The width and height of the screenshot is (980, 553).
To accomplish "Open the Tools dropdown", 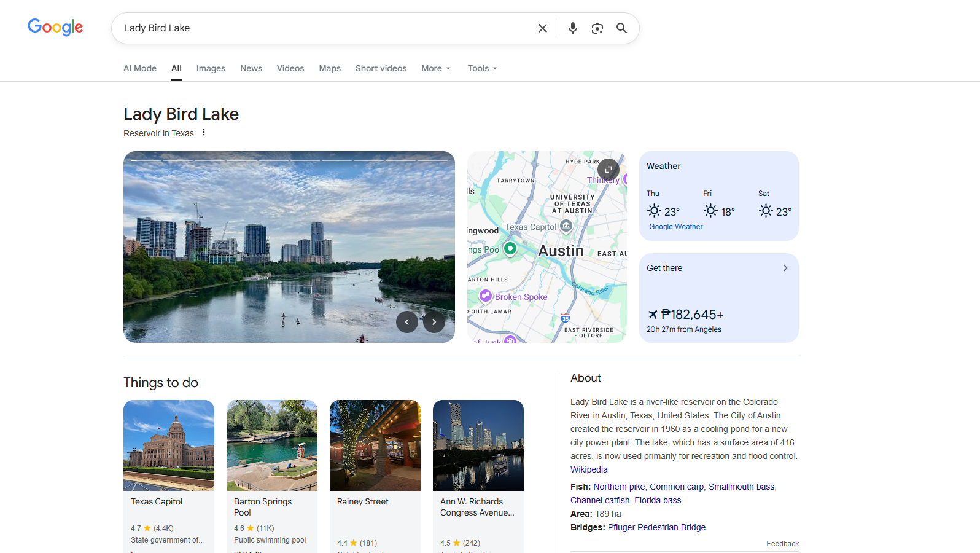I will (x=482, y=68).
